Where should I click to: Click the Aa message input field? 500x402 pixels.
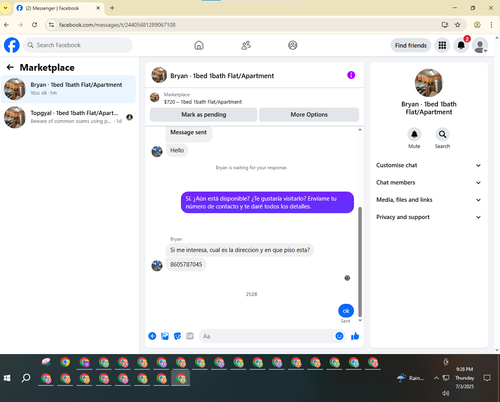[x=267, y=336]
